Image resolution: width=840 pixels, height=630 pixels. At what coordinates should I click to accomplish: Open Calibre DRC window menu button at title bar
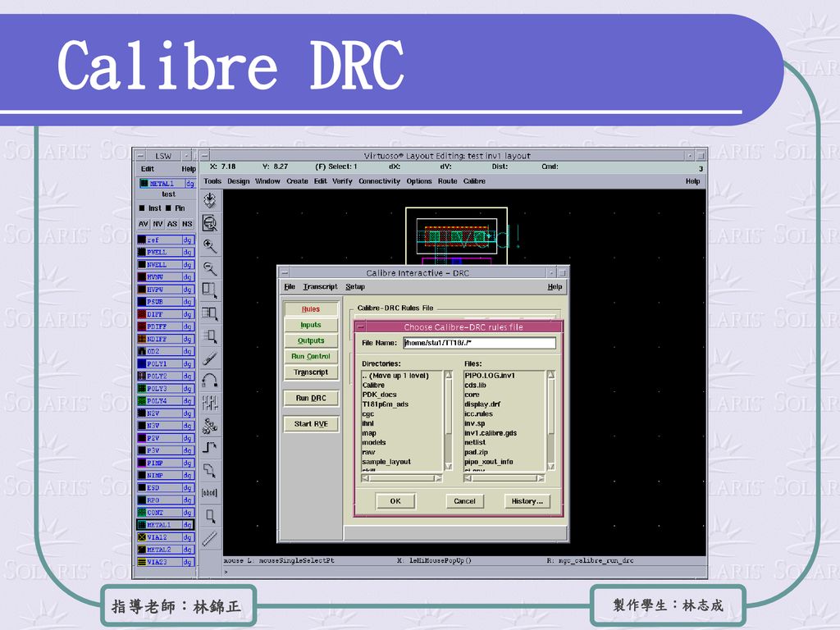[285, 272]
